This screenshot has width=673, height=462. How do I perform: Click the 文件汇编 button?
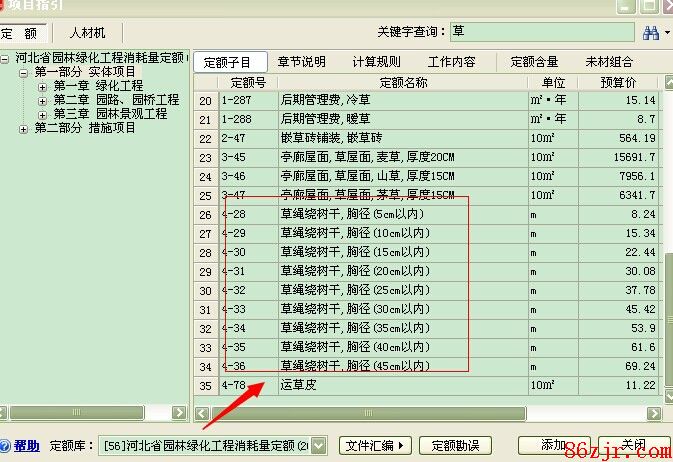pyautogui.click(x=375, y=445)
